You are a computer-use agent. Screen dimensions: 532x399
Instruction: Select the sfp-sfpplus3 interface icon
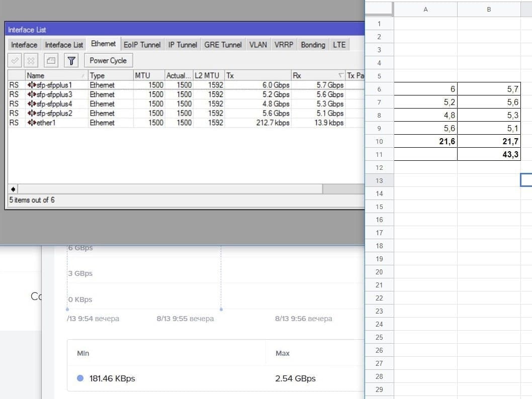(x=32, y=94)
